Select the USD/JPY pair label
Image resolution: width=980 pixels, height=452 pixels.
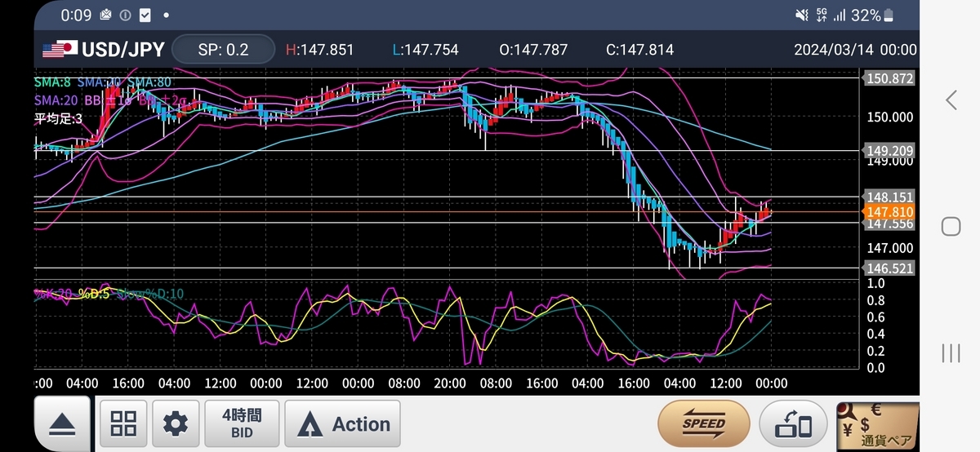coord(123,50)
